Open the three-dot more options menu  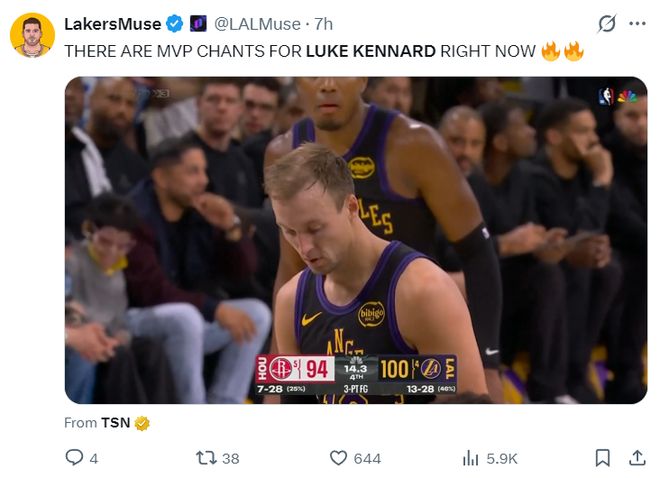[637, 23]
